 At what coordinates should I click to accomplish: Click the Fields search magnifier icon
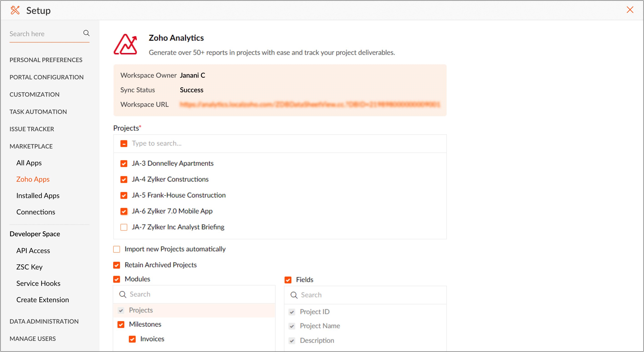(x=294, y=295)
